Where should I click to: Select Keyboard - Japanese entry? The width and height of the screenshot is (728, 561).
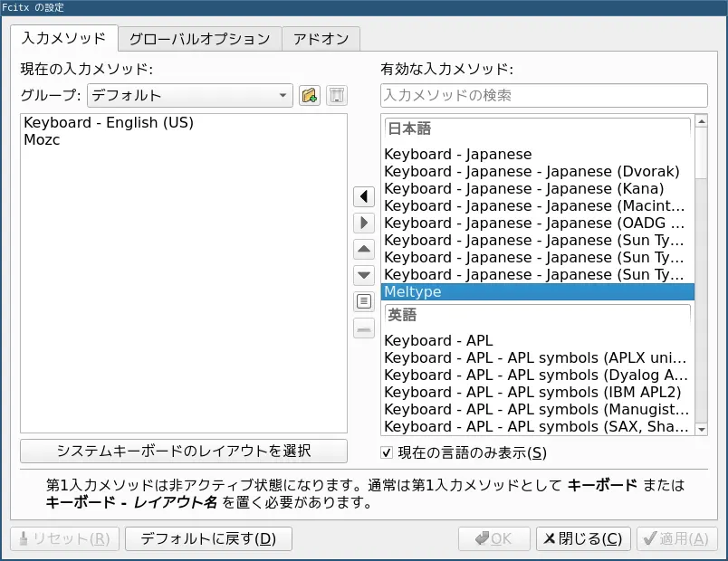pos(538,154)
